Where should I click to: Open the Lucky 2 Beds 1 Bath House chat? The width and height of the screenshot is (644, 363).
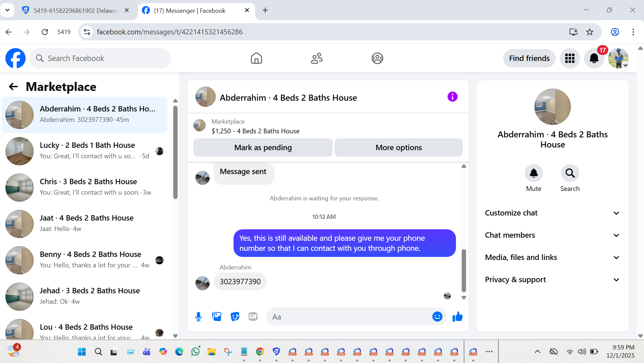(x=84, y=151)
